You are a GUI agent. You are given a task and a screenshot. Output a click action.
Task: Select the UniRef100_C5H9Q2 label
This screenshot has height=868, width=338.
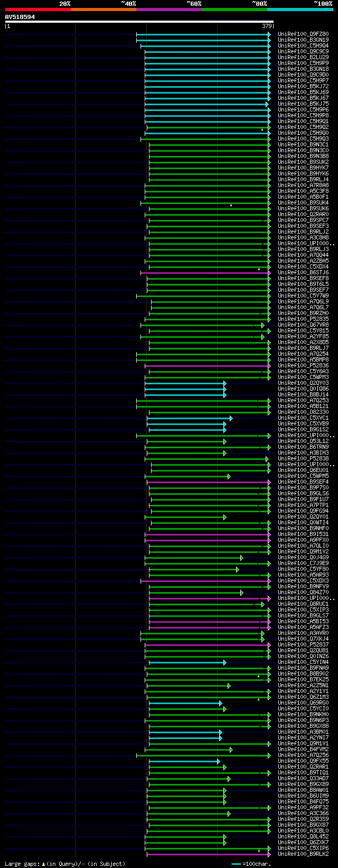[x=303, y=127]
